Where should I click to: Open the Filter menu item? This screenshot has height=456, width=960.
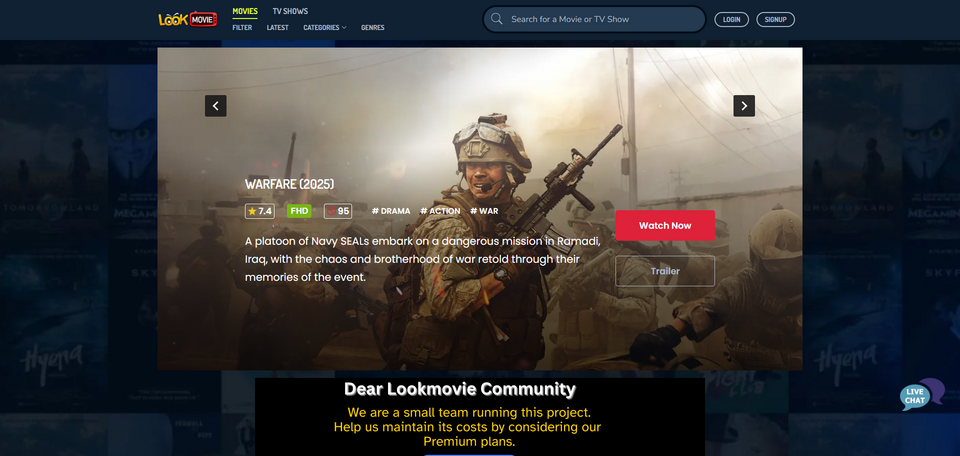tap(242, 28)
